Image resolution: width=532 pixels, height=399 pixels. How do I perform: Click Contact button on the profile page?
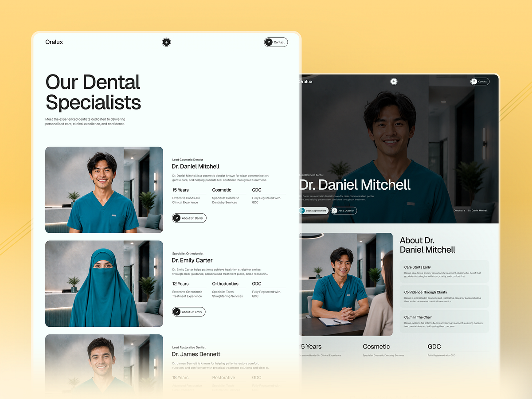tap(480, 82)
